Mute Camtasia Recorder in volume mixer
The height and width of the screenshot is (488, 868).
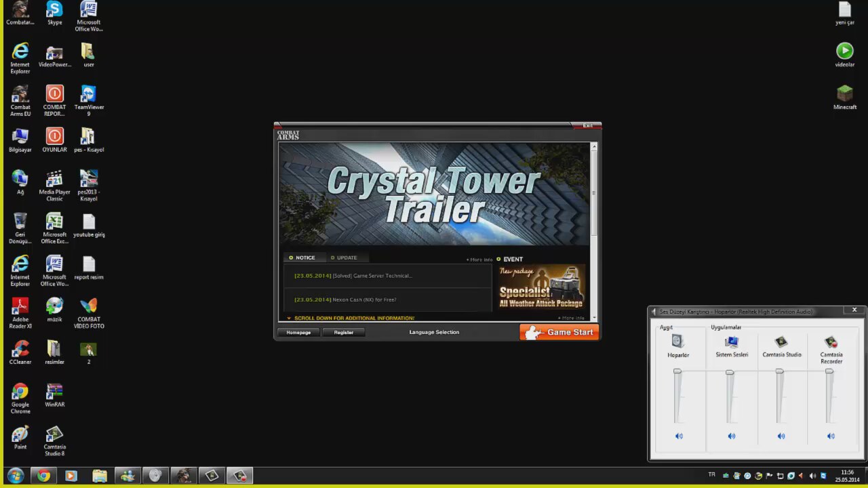pyautogui.click(x=831, y=436)
